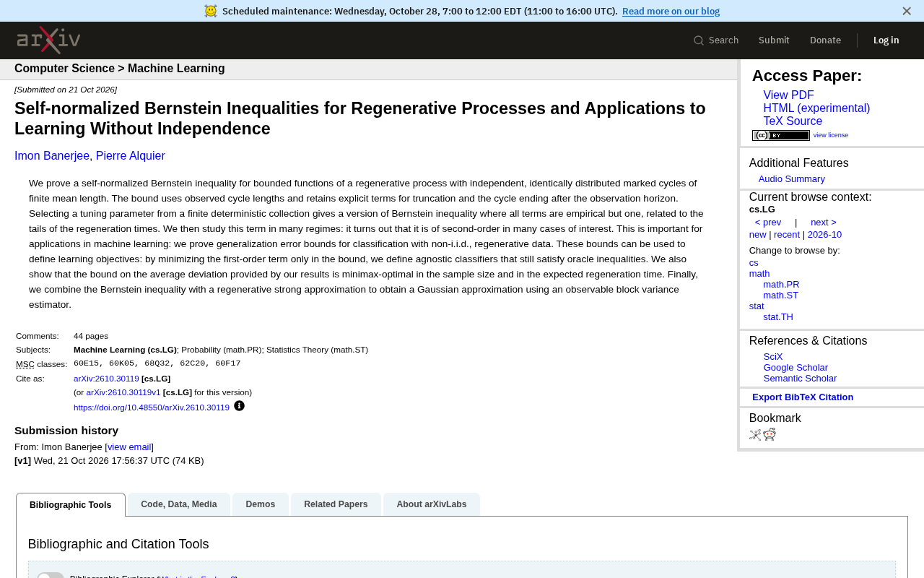
Task: Open the Audio Summary feature
Action: [791, 179]
